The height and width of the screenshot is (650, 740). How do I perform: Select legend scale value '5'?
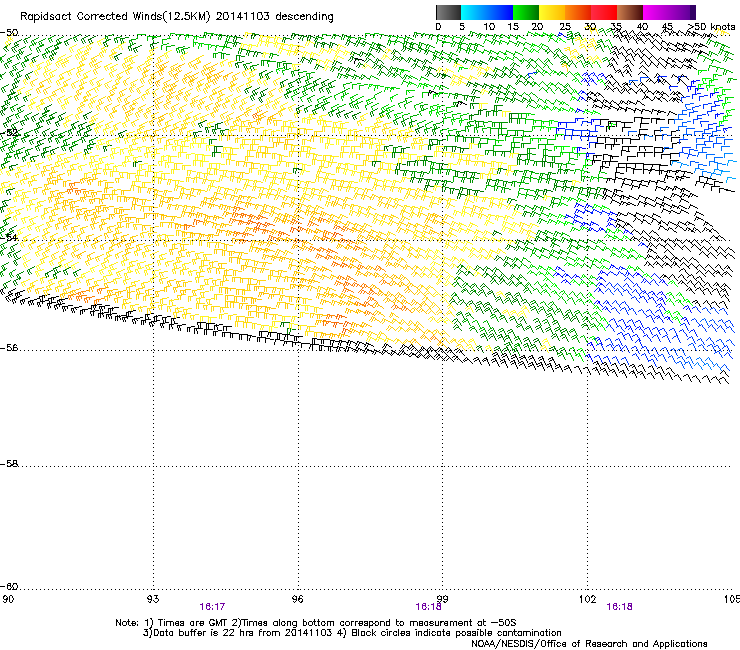click(462, 27)
